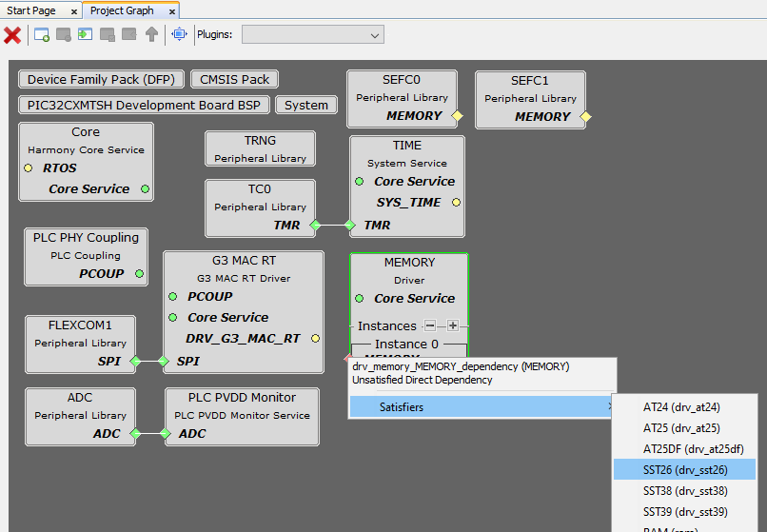Click the green TMR diamond on TC0

tap(316, 226)
